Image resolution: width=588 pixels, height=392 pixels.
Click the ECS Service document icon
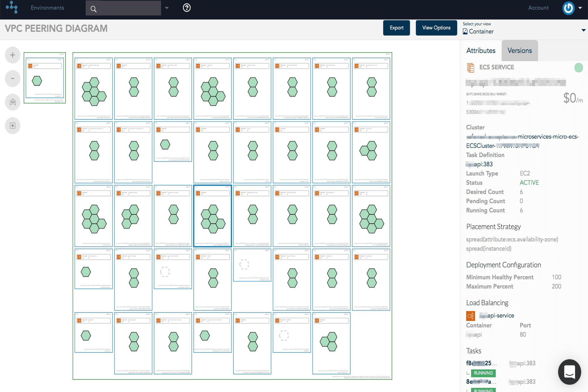point(471,67)
